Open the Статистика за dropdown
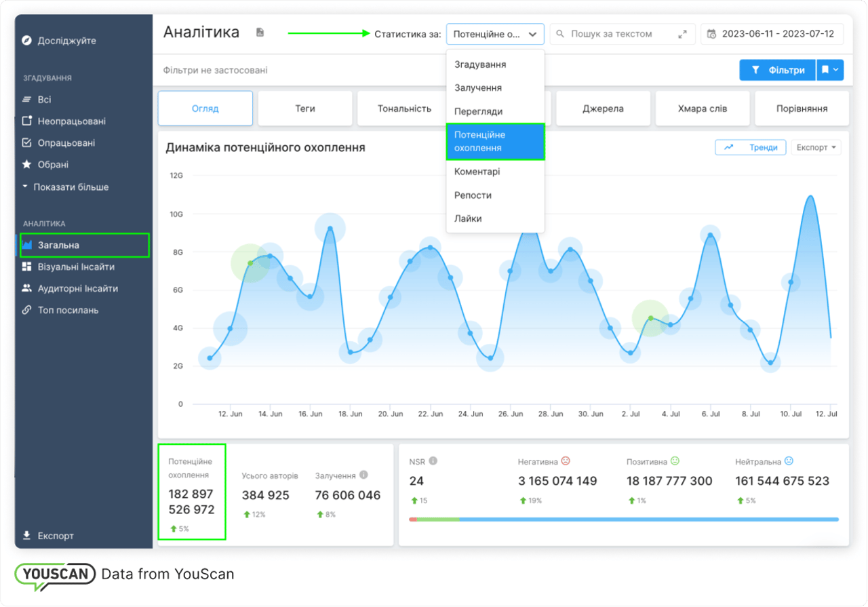The height and width of the screenshot is (607, 868). click(494, 34)
